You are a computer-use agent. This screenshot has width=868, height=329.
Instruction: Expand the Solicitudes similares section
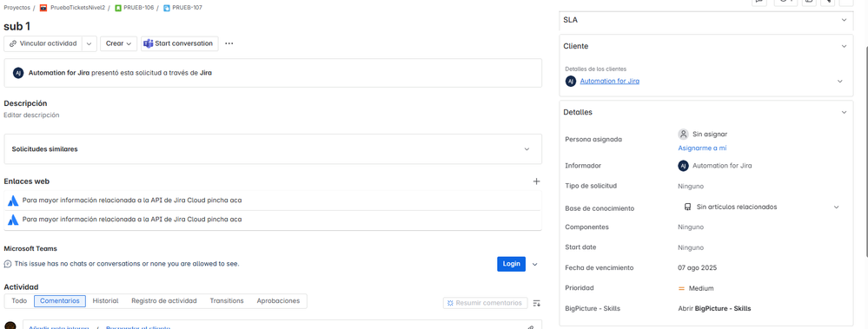click(x=527, y=149)
